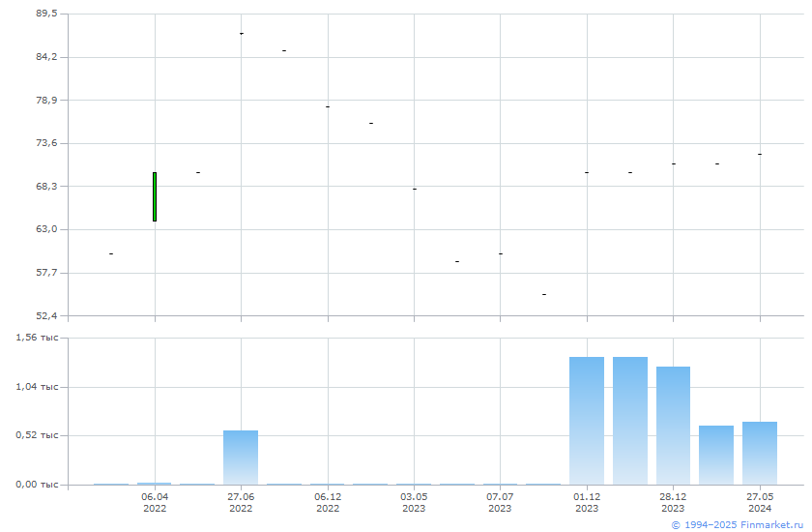Click the volume bar at 27.05 2024
This screenshot has height=532, width=812.
point(760,454)
